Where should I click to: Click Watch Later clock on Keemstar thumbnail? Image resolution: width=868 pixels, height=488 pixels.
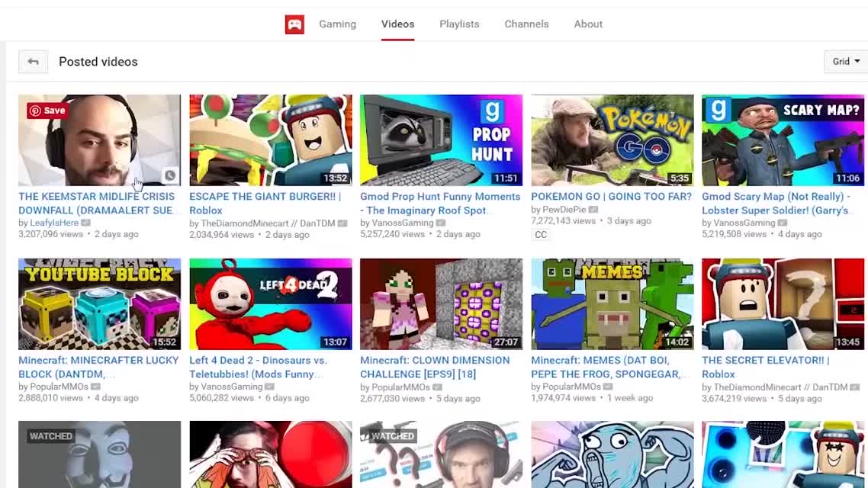(x=170, y=175)
